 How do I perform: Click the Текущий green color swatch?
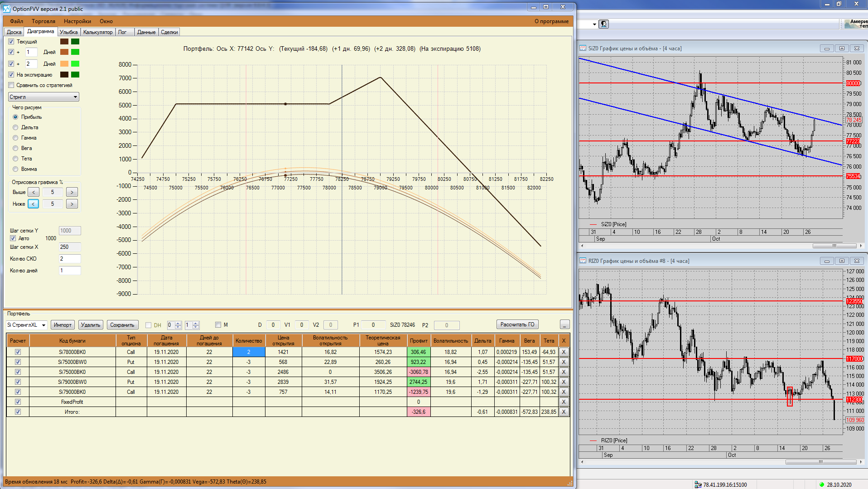point(75,42)
